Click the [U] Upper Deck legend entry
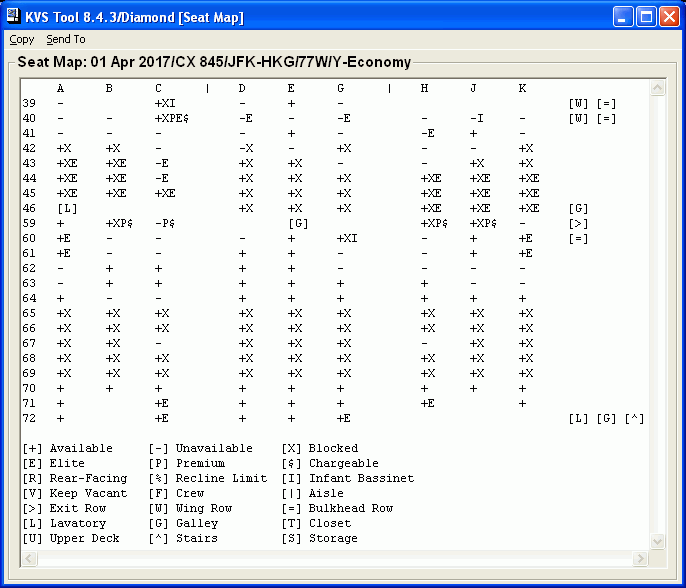 click(x=71, y=538)
